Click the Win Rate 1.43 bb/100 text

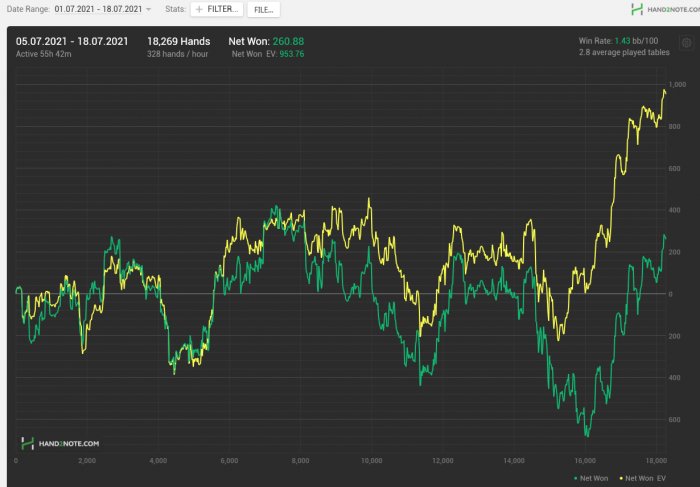point(621,41)
